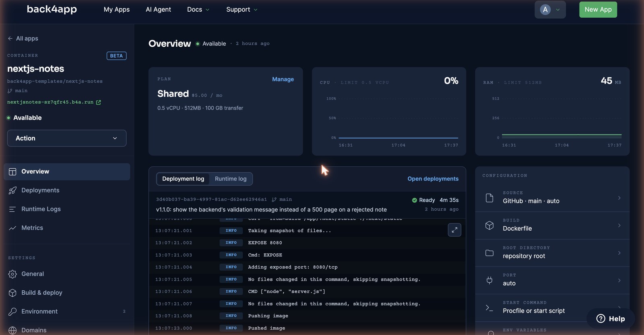Click the v1.1.0 deployment commit message
This screenshot has height=335, width=644.
[x=271, y=210]
